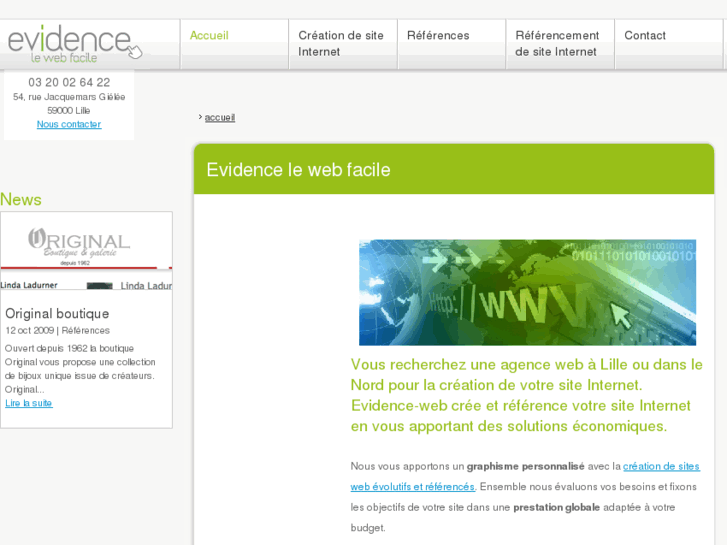Screen dimensions: 727x545
Task: Click the phone number 03 20 02 64 22
Action: pos(69,83)
